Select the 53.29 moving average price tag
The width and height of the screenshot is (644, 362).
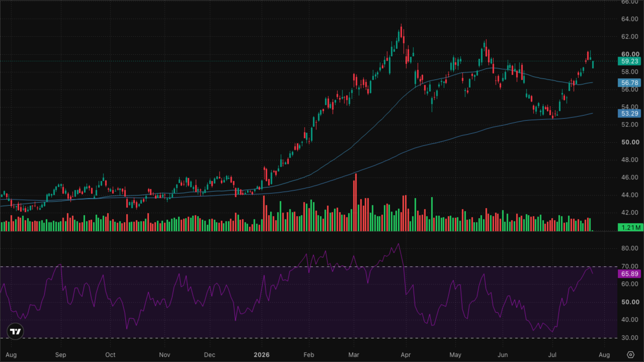coord(629,113)
